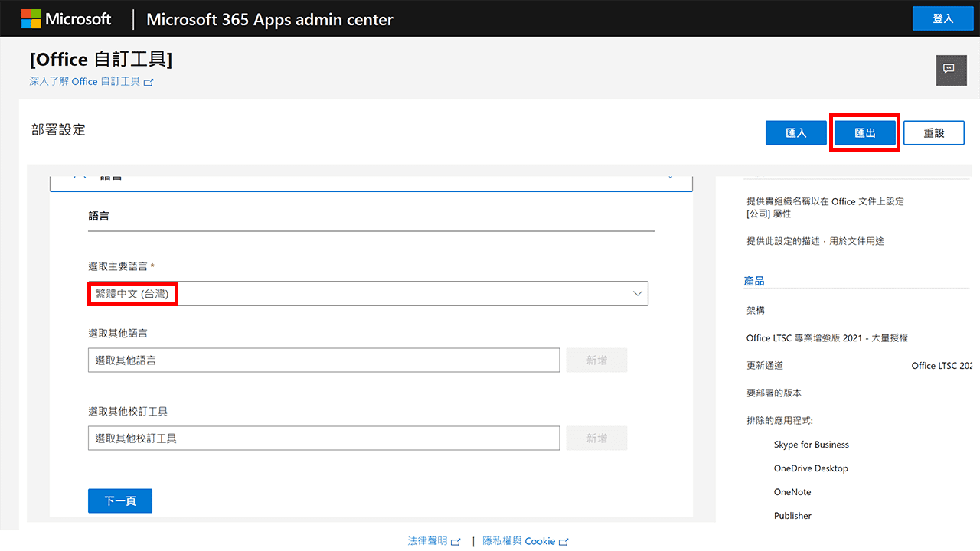This screenshot has width=980, height=551.
Task: Jump to 產品 section in summary panel
Action: [x=754, y=282]
